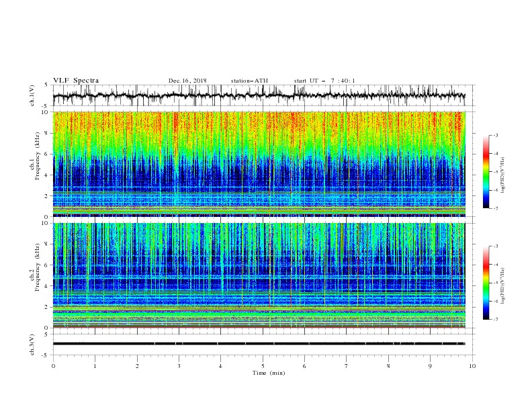Viewport: 532px width, 411px height.
Task: Click time axis tick label '3'
Action: 179,366
